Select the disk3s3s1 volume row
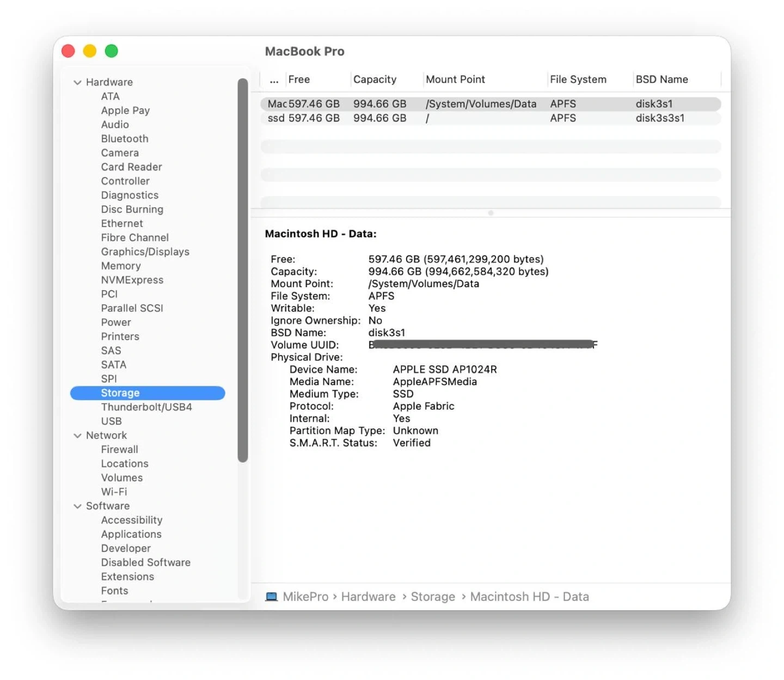 pos(490,118)
